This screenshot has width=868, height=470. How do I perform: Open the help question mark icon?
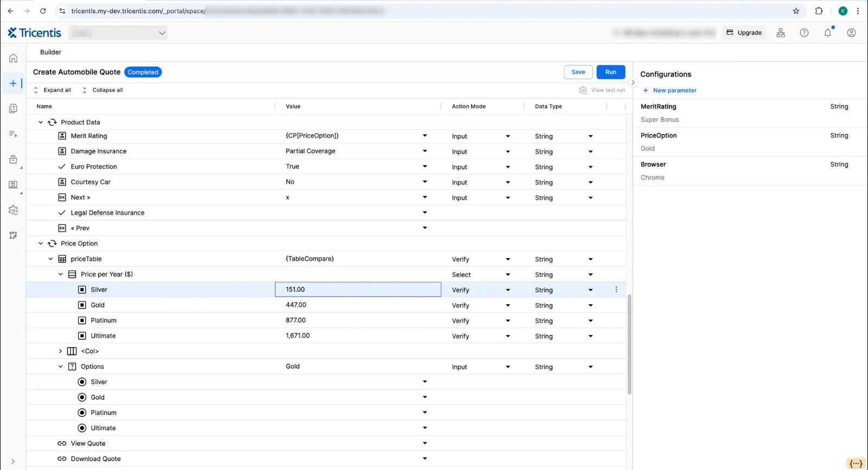804,33
